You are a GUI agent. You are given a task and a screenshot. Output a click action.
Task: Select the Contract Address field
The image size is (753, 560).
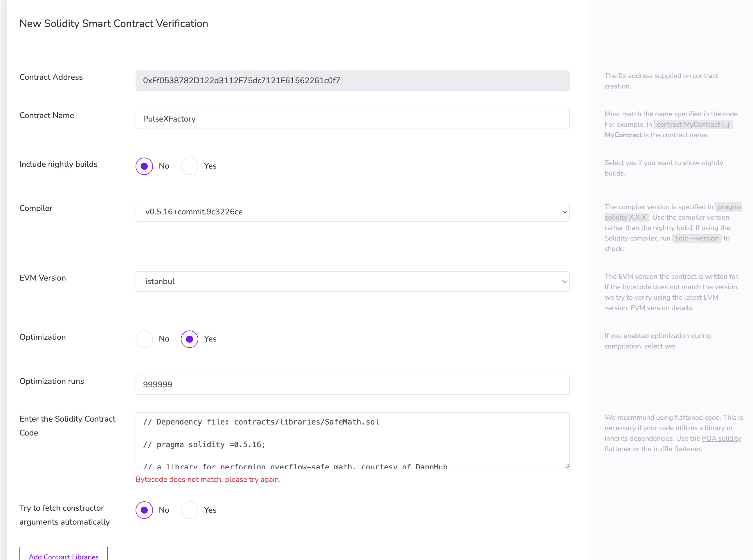[353, 81]
